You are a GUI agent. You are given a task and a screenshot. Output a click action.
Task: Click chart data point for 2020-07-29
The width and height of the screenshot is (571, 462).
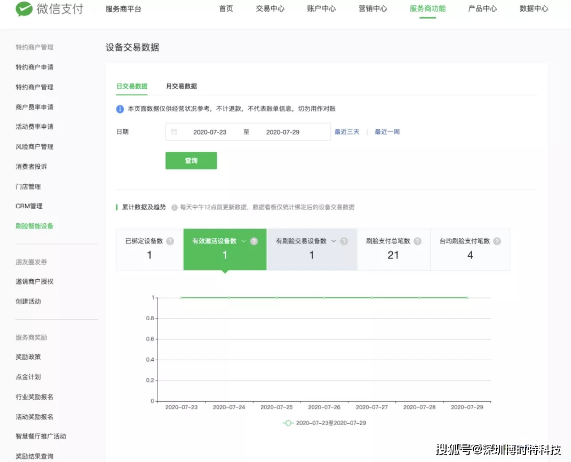(x=467, y=297)
